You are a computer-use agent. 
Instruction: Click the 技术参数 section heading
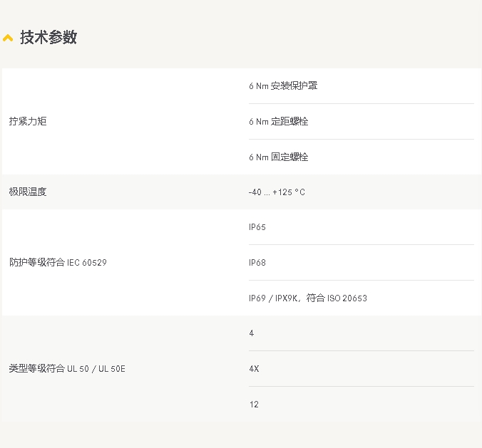point(48,38)
